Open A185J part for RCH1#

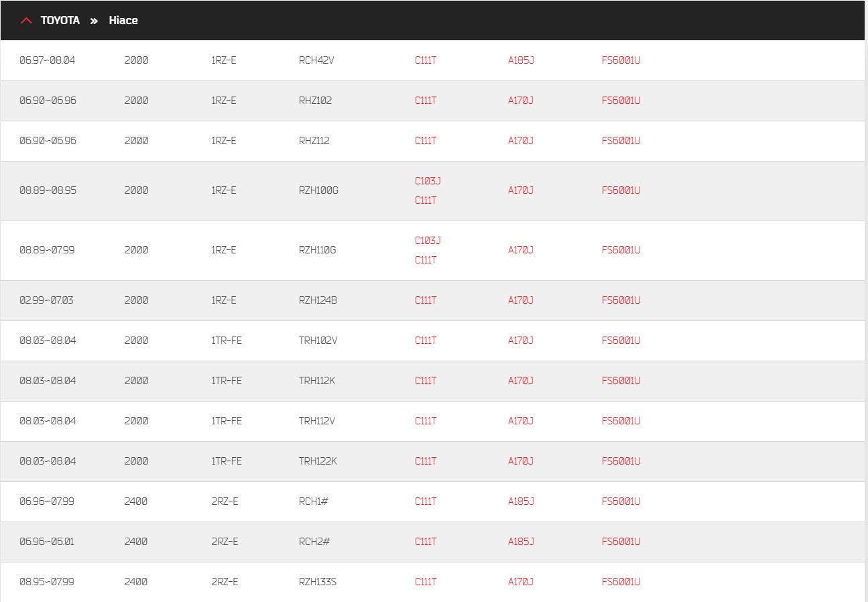(521, 501)
